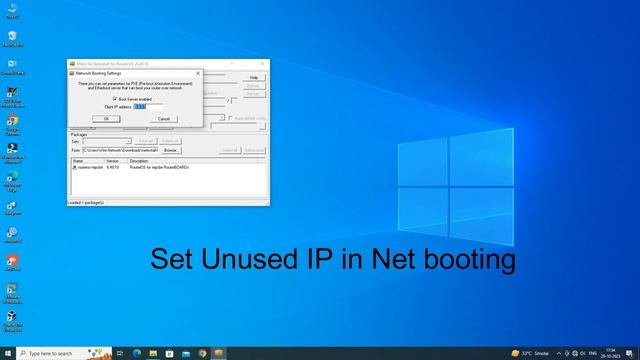Open the Windows Start menu

point(8,353)
